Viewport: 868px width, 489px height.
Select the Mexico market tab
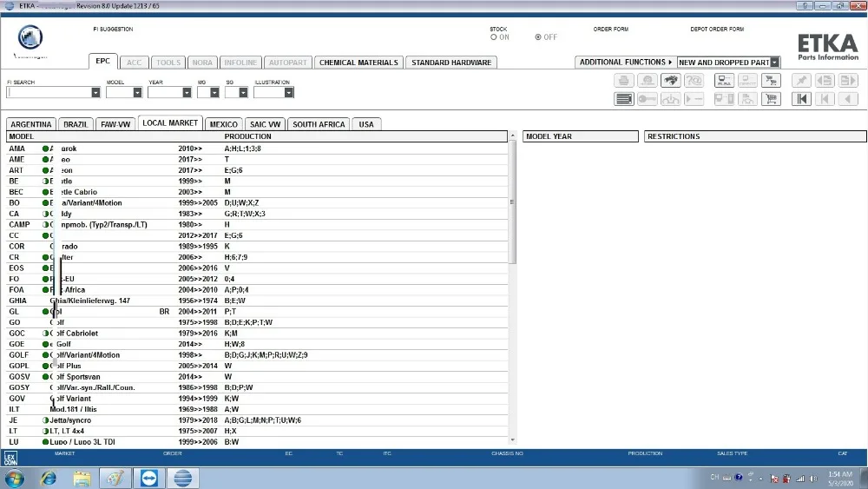tap(224, 124)
